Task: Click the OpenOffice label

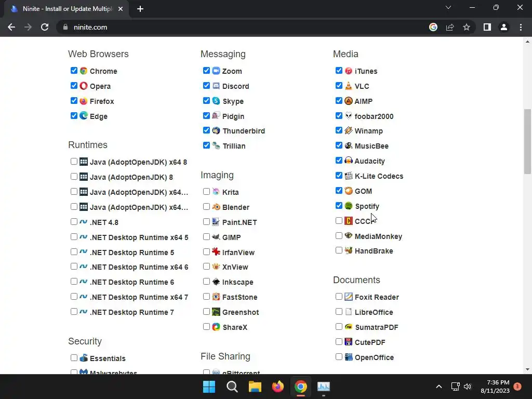Action: click(x=374, y=357)
